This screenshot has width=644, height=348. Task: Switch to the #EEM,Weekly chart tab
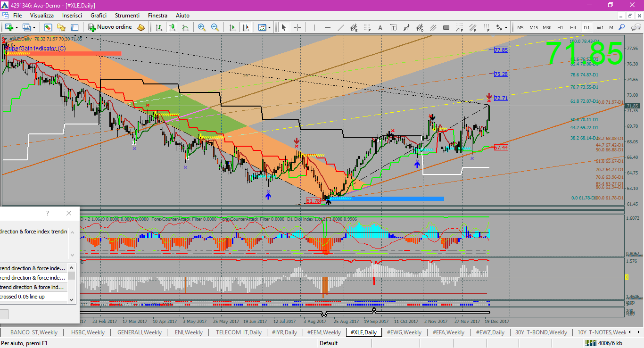324,332
